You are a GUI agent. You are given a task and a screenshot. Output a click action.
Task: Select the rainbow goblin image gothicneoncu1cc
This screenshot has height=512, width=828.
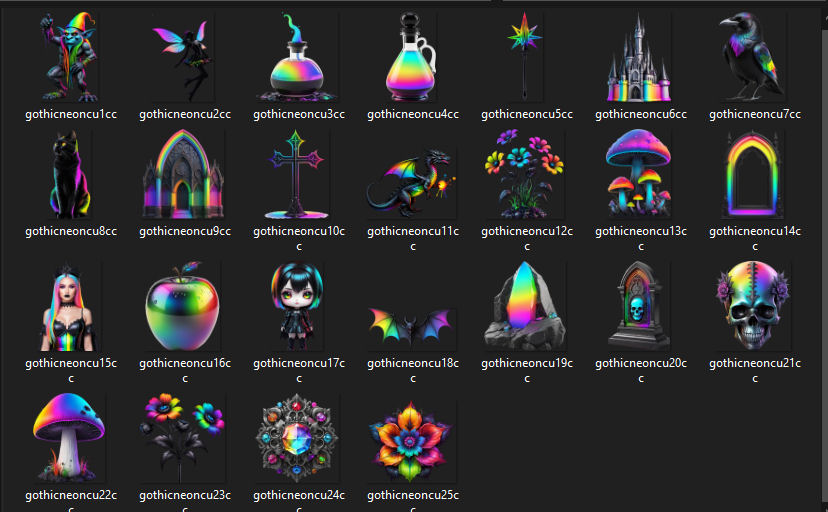click(x=69, y=57)
